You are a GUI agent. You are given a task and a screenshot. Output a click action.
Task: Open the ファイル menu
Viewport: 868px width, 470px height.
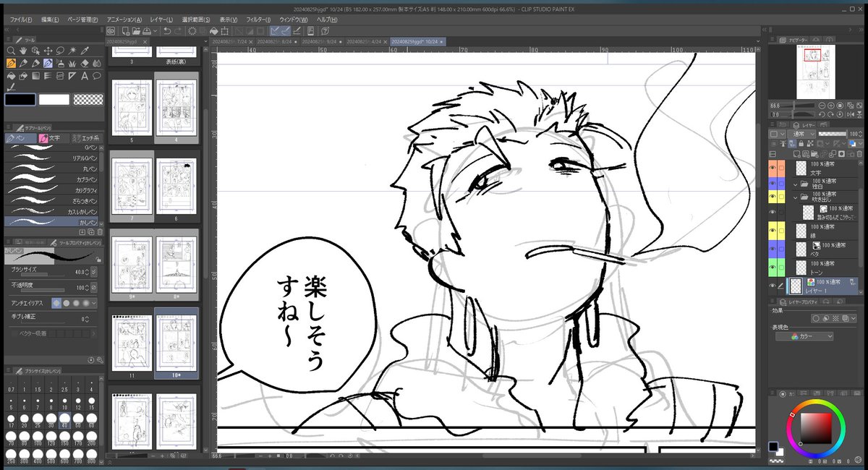click(21, 19)
